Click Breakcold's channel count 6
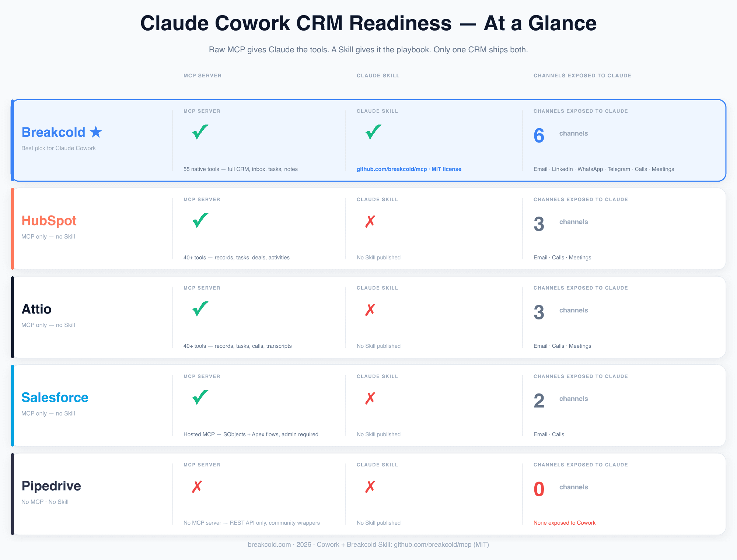This screenshot has width=737, height=560. pos(539,136)
